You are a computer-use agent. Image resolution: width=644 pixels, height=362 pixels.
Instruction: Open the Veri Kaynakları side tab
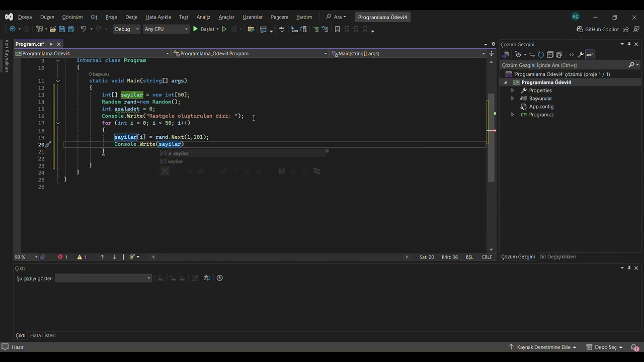[7, 56]
